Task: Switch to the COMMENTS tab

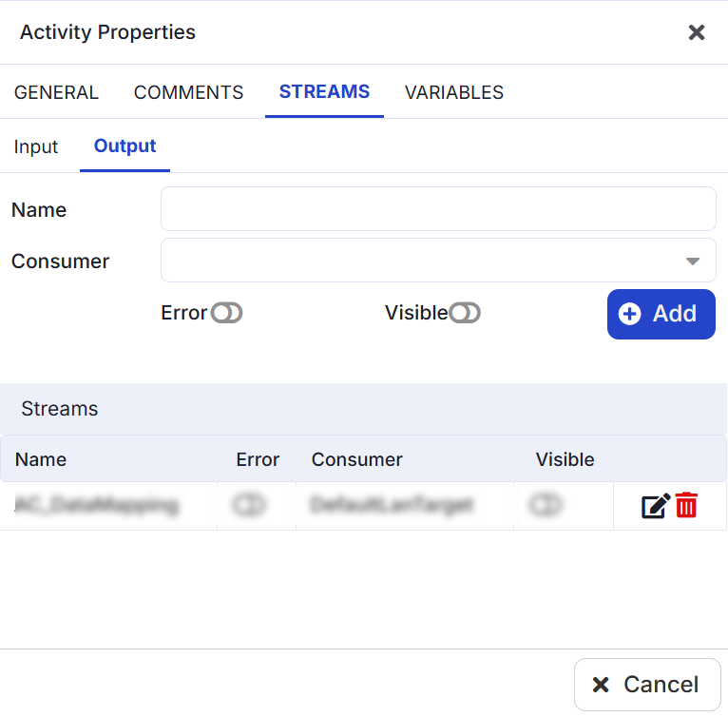Action: pos(188,92)
